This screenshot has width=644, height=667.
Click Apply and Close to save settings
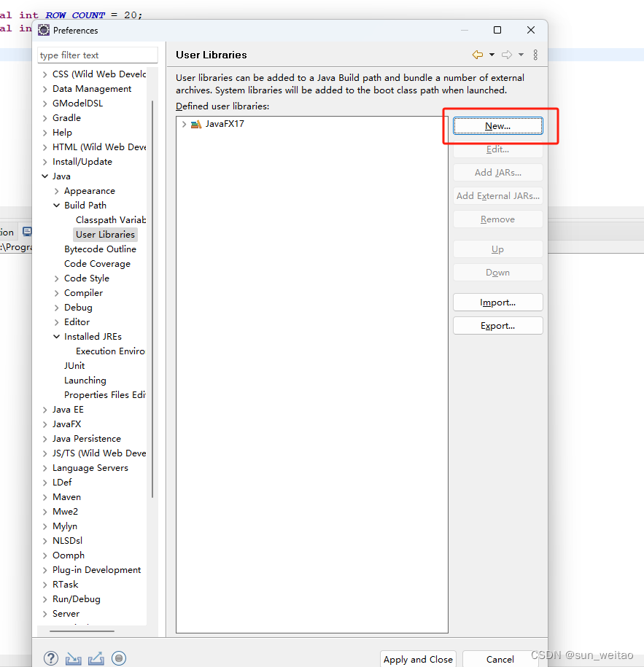[418, 659]
